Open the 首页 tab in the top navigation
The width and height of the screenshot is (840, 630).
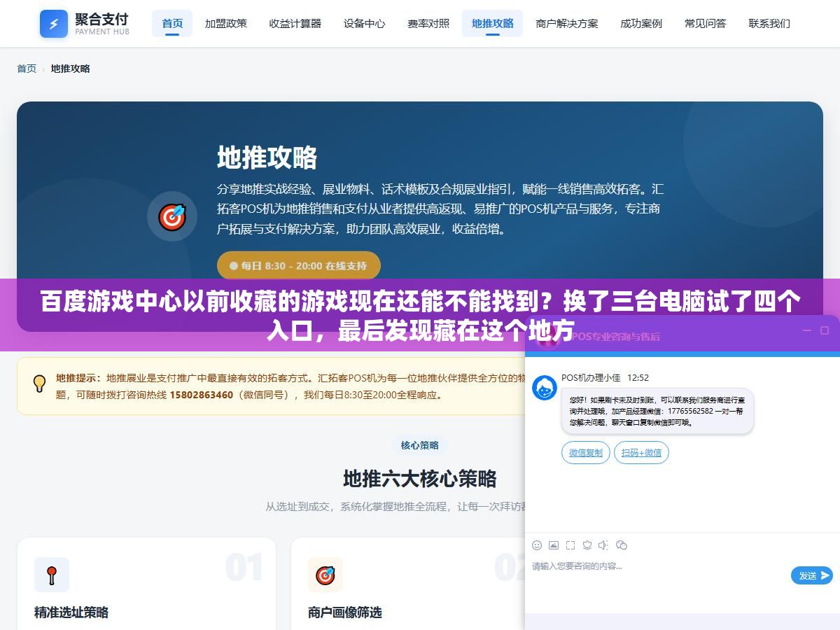[172, 23]
